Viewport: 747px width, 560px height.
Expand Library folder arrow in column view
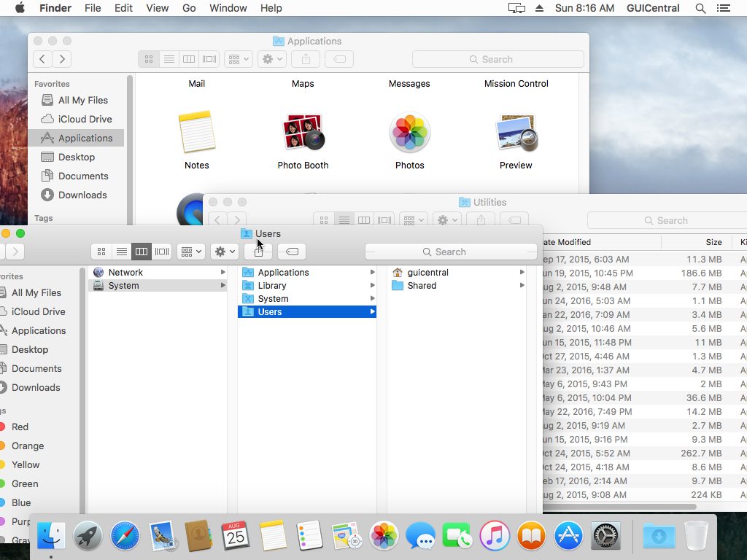[373, 285]
